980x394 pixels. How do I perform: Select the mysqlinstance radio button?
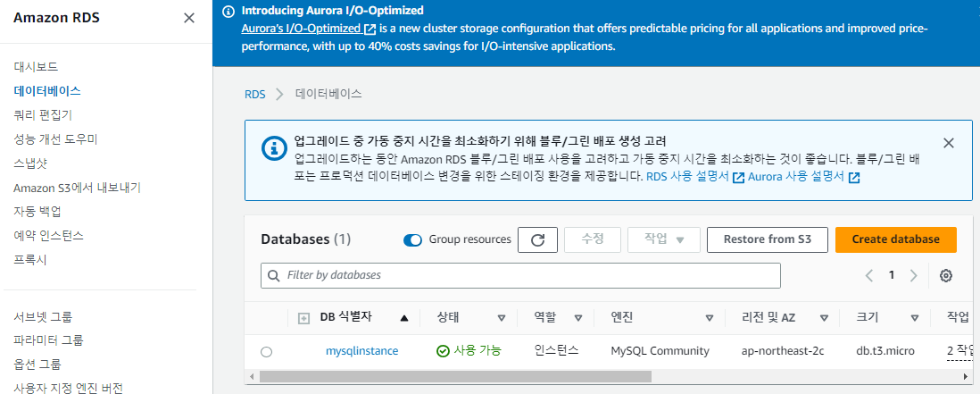(266, 352)
